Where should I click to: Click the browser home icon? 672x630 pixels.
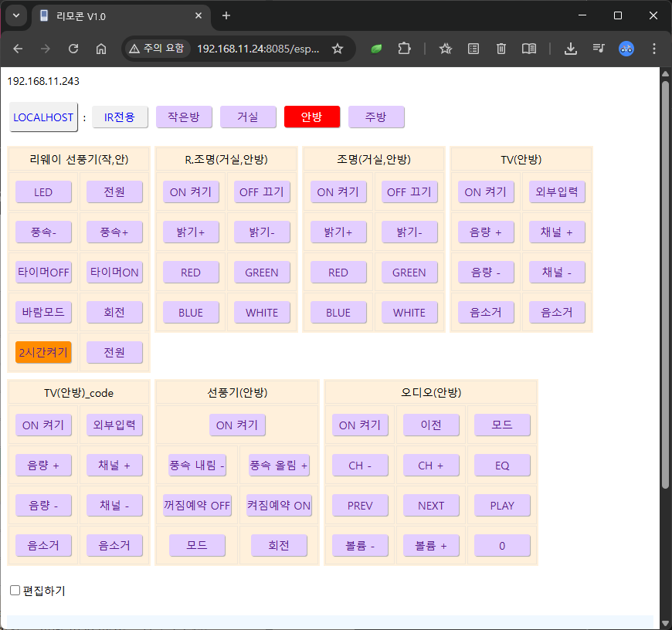101,49
